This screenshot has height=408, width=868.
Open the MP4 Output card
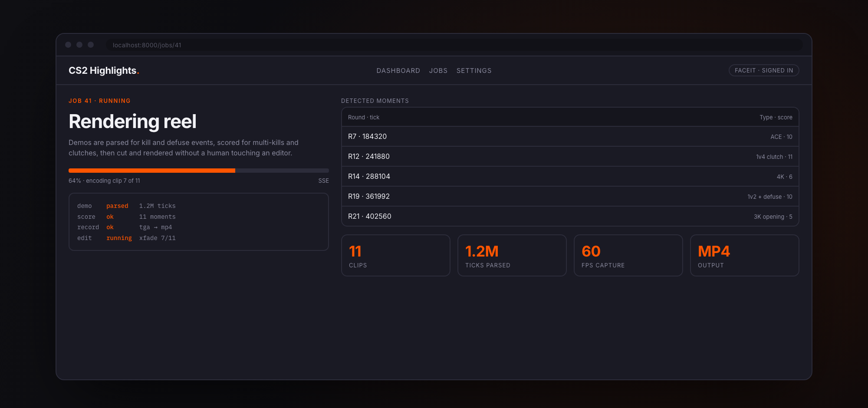[745, 255]
